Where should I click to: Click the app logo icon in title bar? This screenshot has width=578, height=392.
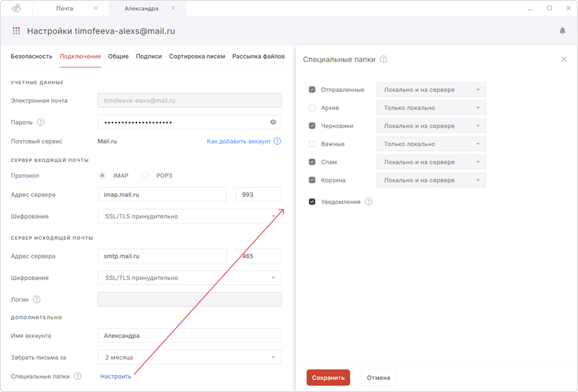(x=16, y=9)
